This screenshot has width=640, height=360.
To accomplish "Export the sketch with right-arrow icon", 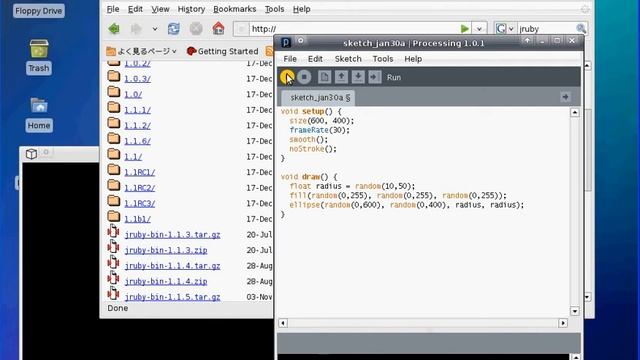I will 375,77.
